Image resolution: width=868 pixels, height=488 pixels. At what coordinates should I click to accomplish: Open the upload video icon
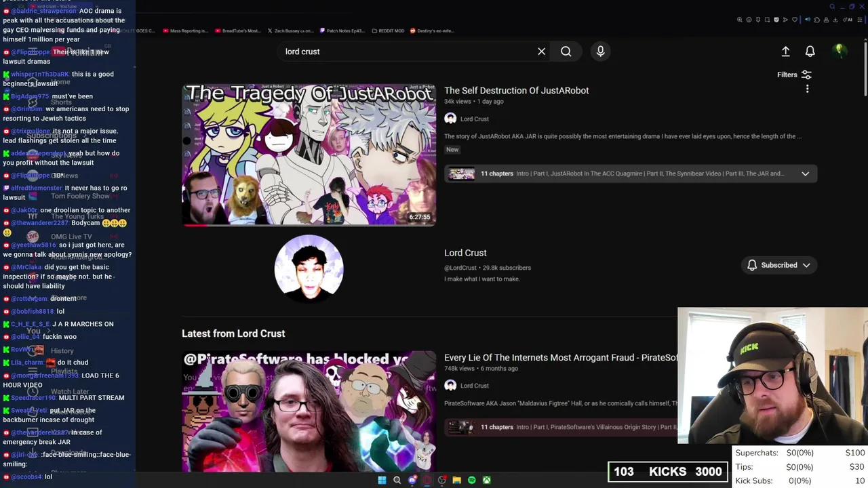(785, 52)
